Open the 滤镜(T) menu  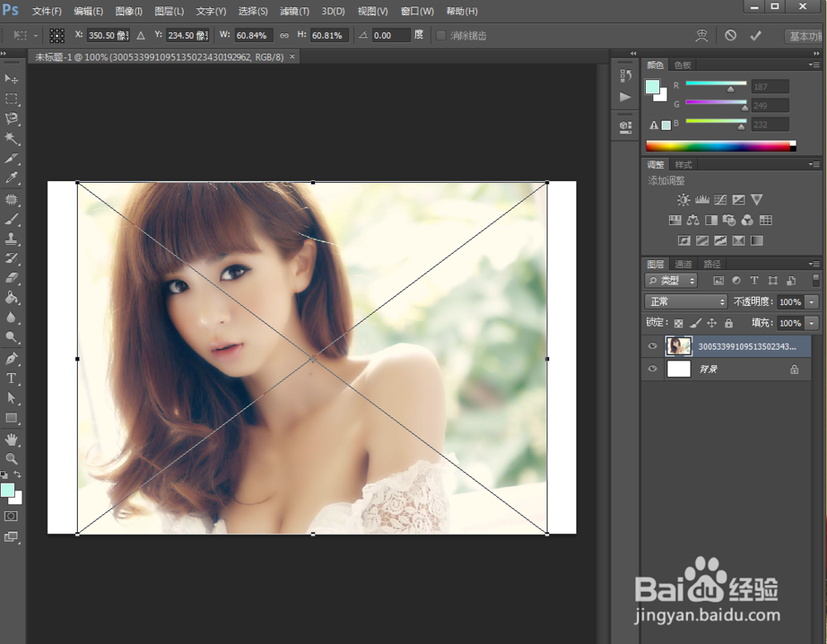click(294, 11)
